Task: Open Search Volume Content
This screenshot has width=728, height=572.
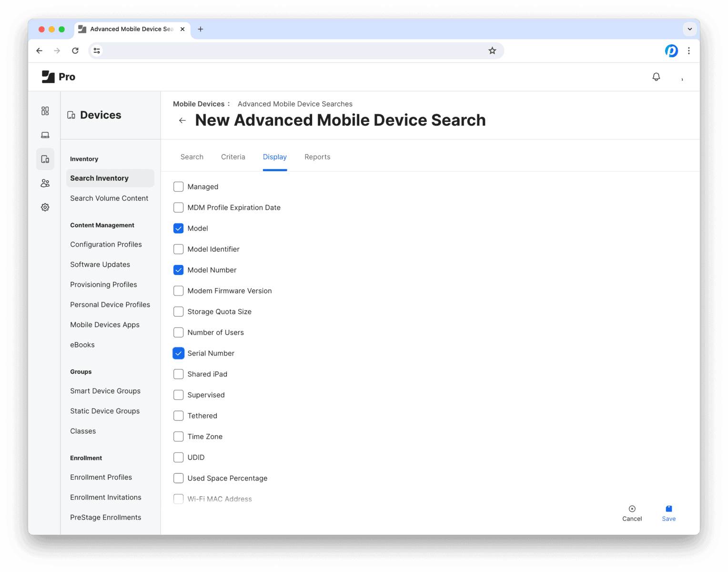Action: tap(109, 198)
